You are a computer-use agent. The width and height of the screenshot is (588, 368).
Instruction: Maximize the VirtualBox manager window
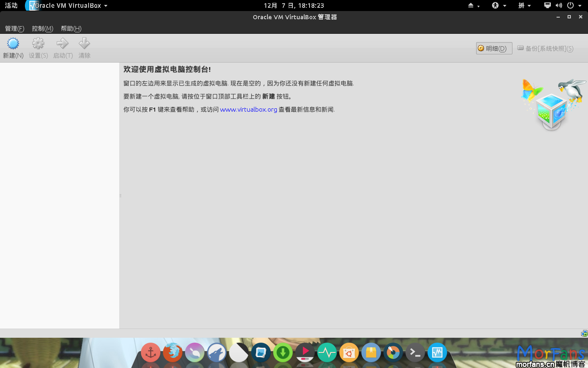coord(569,17)
